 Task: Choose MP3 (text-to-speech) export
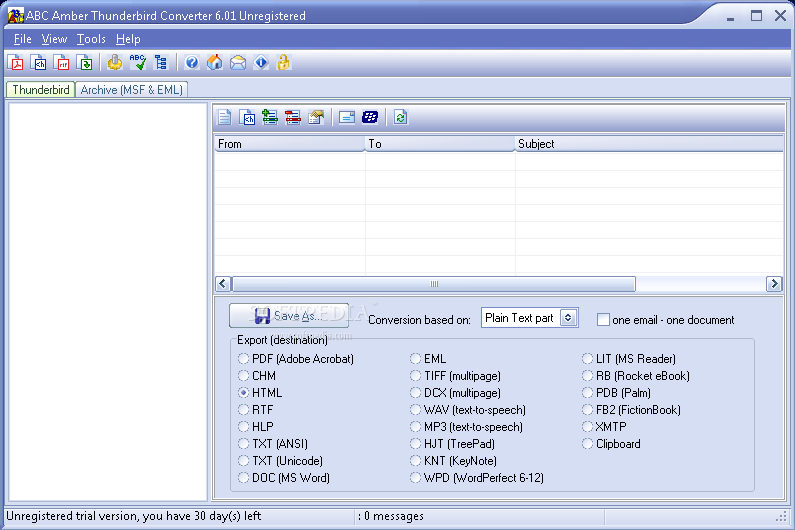pos(466,427)
